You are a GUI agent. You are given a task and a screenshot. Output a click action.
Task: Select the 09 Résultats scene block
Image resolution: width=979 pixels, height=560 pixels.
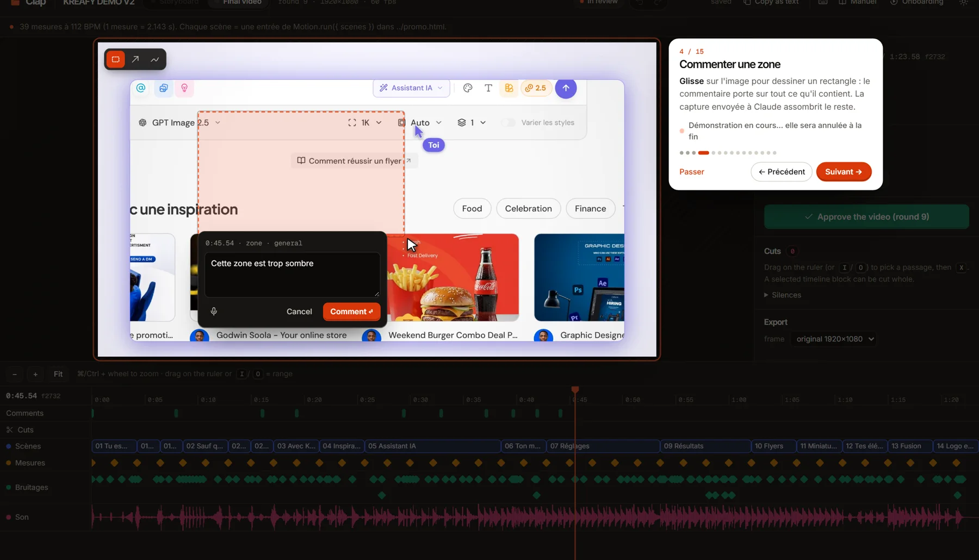click(x=705, y=446)
